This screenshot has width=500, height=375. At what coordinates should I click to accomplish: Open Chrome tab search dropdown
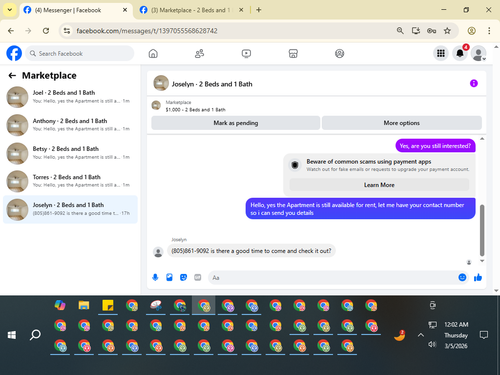(10, 10)
